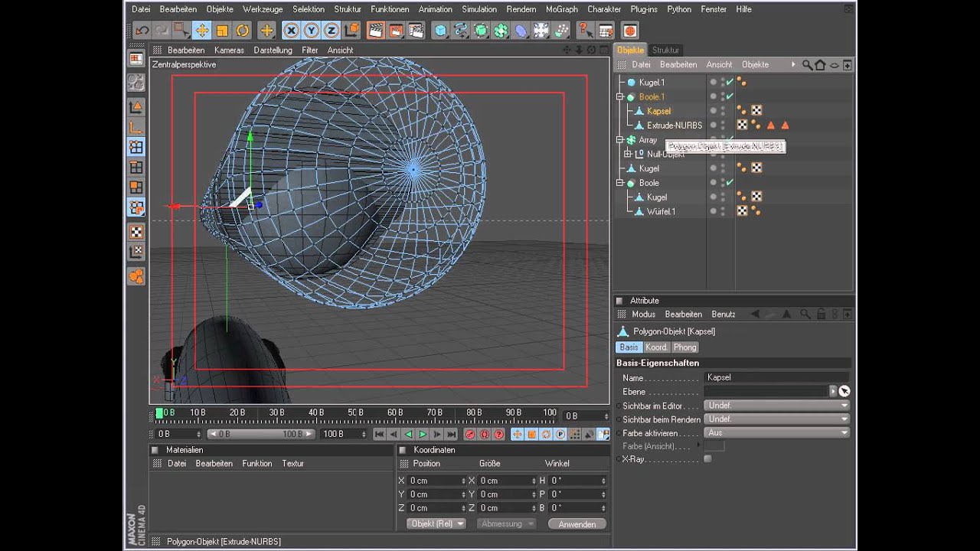Jump to the end of animation

tap(452, 434)
